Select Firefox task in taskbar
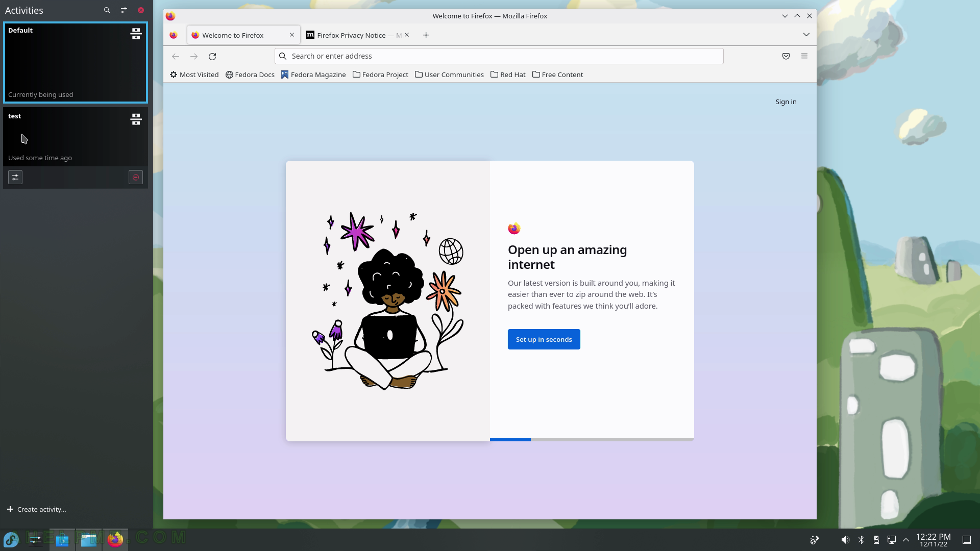Viewport: 980px width, 551px height. pos(115,539)
